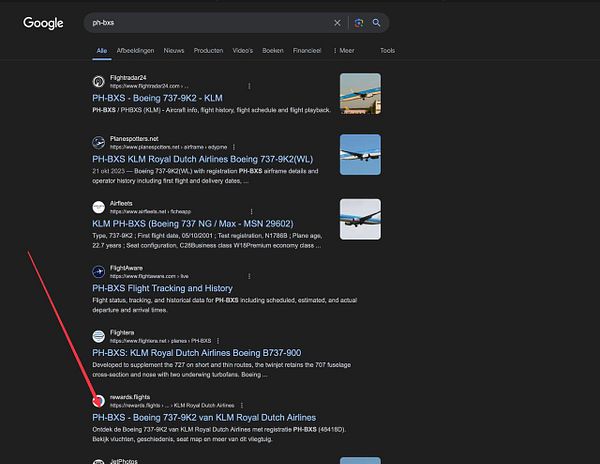Click the Flightera site name
Viewport: 600px width, 464px height.
pos(122,333)
